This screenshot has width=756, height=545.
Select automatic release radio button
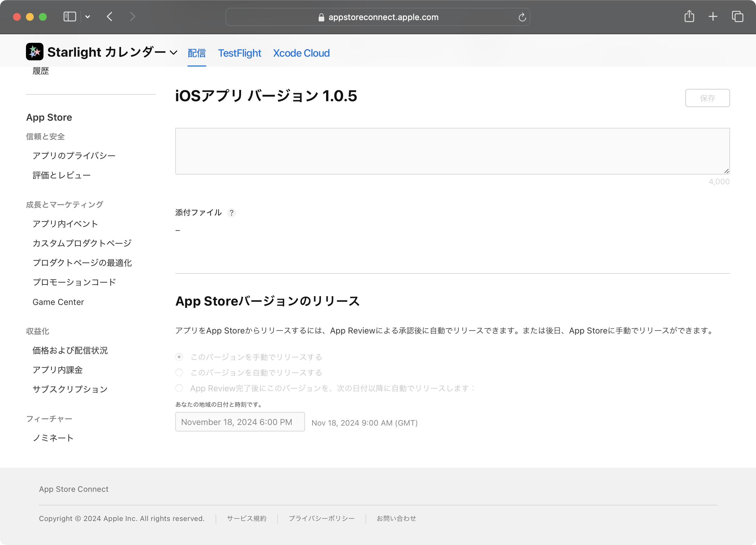click(x=179, y=372)
